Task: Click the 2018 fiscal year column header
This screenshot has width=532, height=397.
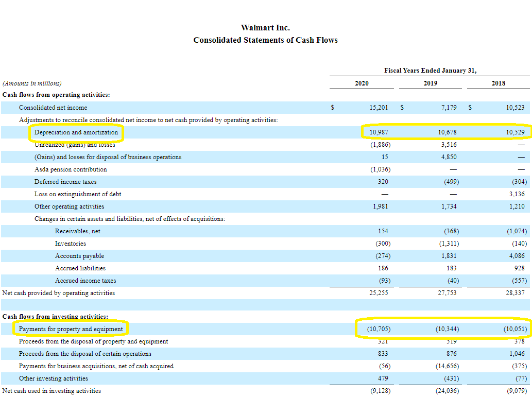Action: [x=498, y=83]
